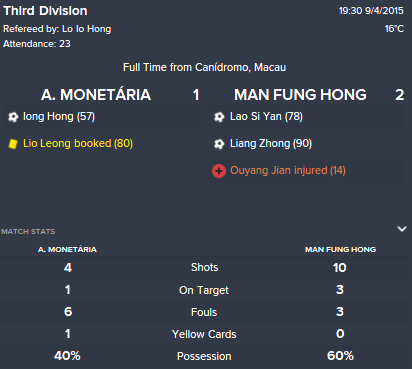This screenshot has width=412, height=369.
Task: Click the goal icon beside Lao Si Yan
Action: tap(219, 117)
